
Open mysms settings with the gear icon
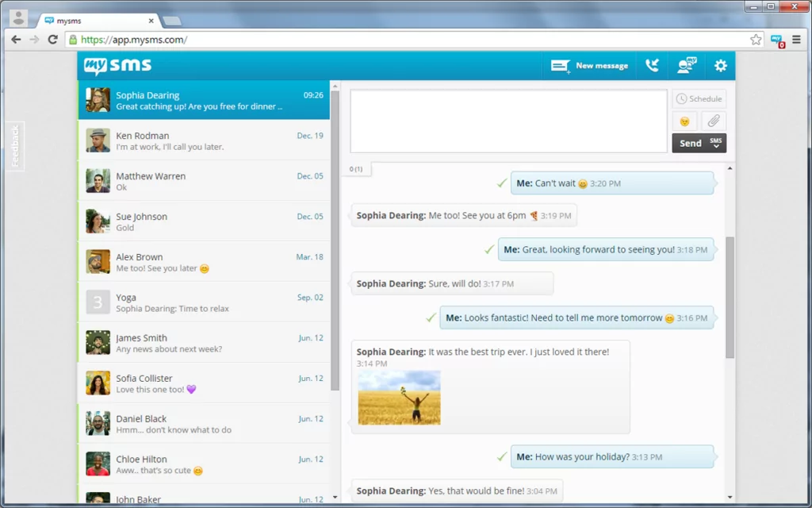point(720,66)
